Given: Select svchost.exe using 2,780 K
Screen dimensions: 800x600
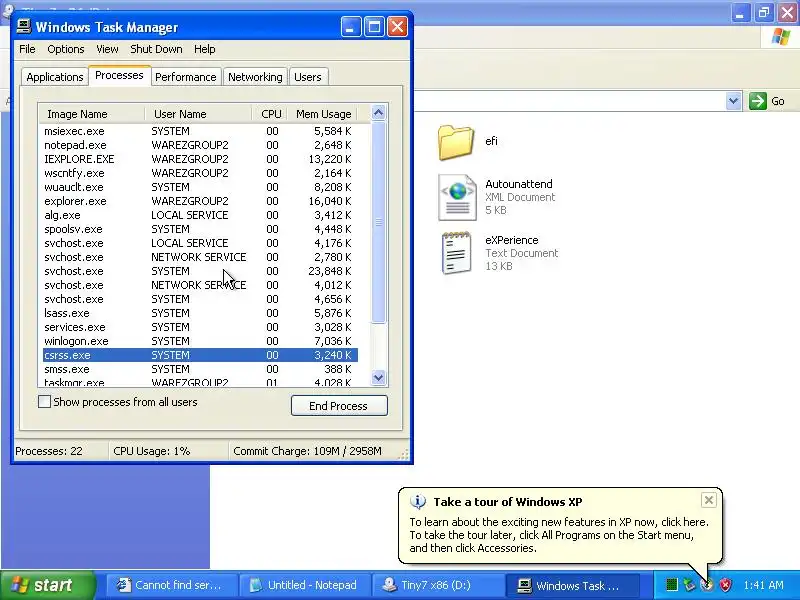Looking at the screenshot, I should [x=200, y=257].
